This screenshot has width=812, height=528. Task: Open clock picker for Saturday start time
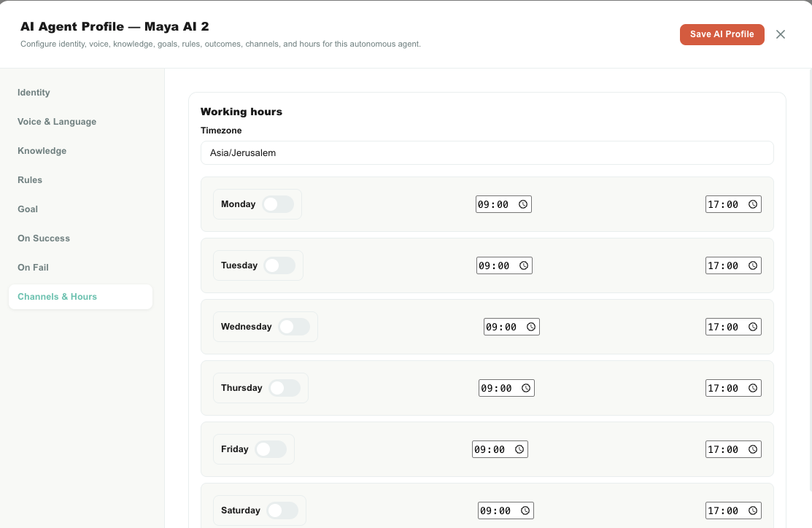point(525,510)
